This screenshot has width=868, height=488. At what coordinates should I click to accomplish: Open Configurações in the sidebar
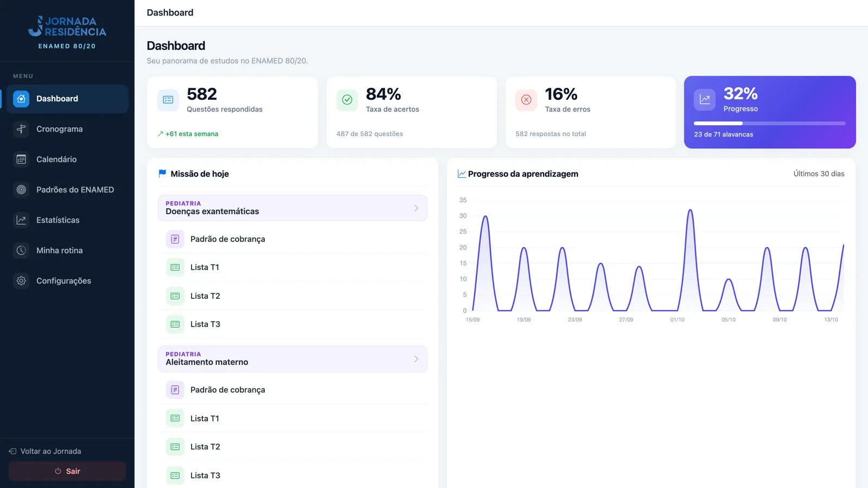pyautogui.click(x=67, y=281)
